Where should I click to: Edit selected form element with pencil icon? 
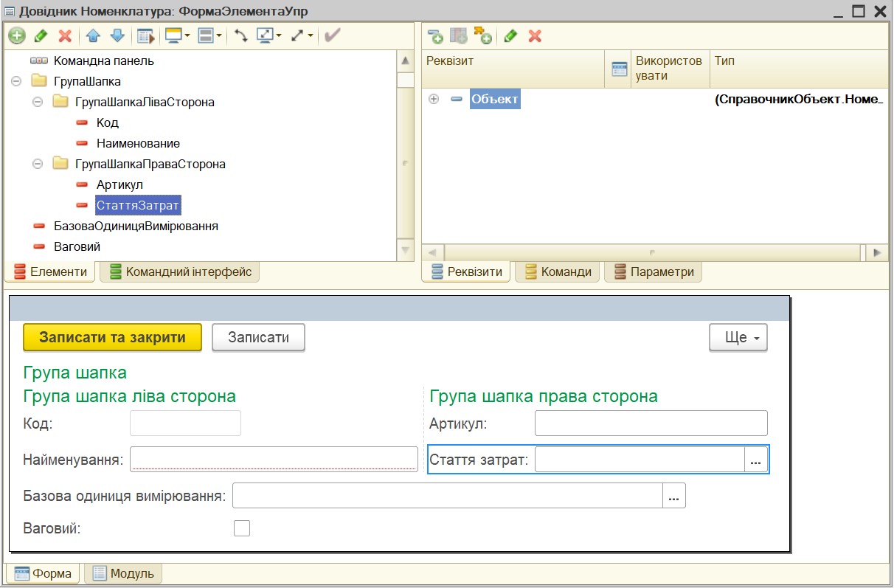(x=41, y=35)
